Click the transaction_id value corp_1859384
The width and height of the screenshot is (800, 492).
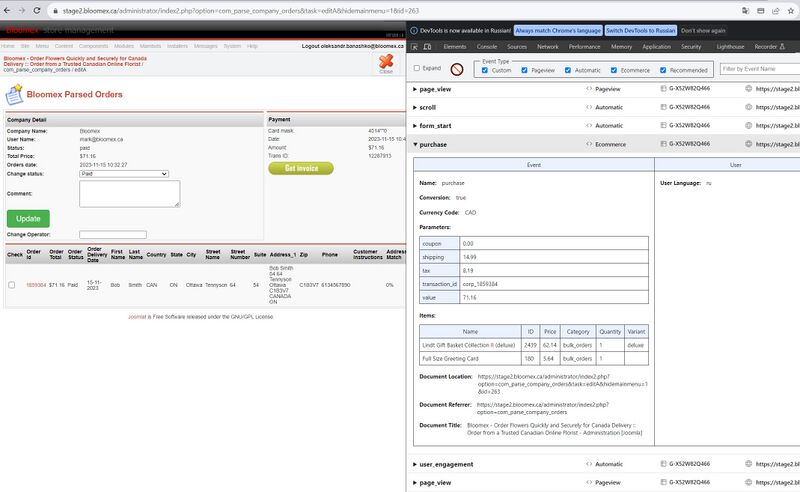(x=480, y=284)
